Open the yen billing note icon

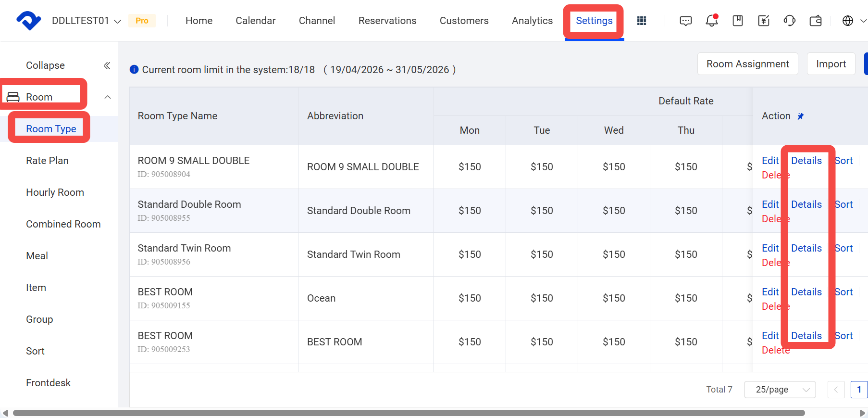click(764, 21)
